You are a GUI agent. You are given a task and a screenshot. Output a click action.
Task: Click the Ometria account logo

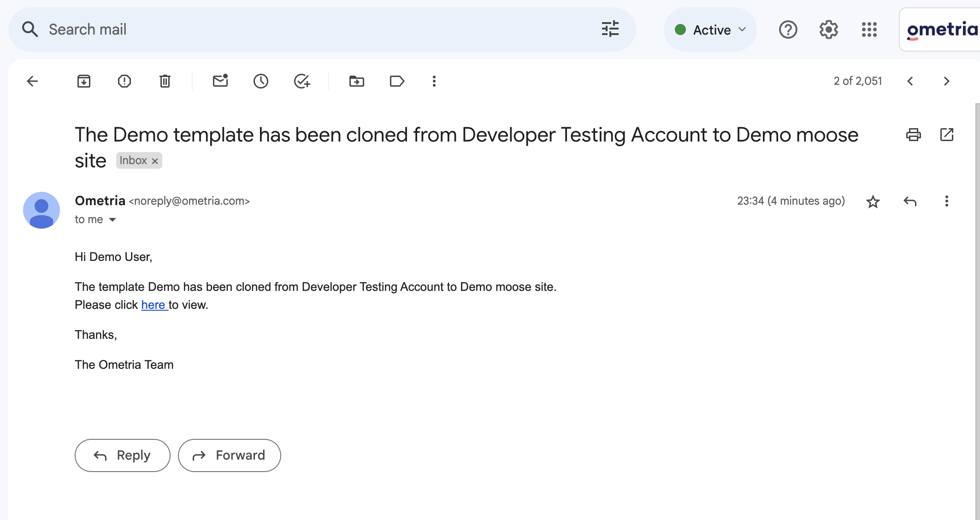click(x=942, y=30)
